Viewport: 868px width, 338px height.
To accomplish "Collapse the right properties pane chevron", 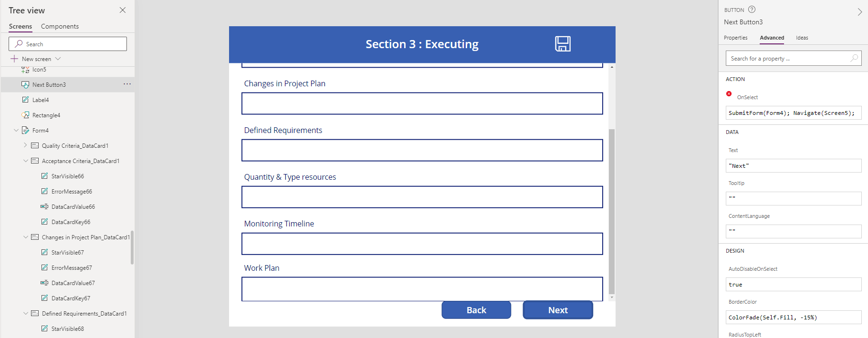I will (x=859, y=12).
